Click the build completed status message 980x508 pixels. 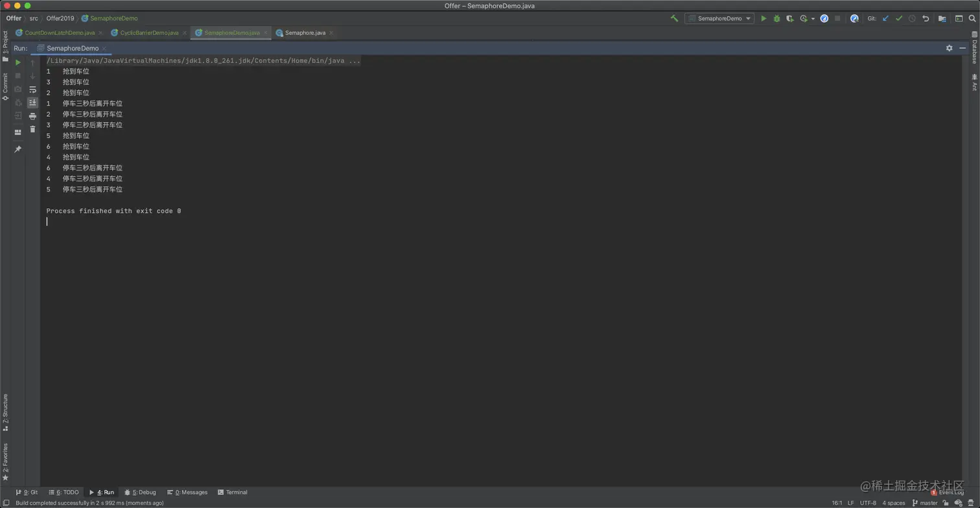pos(89,503)
